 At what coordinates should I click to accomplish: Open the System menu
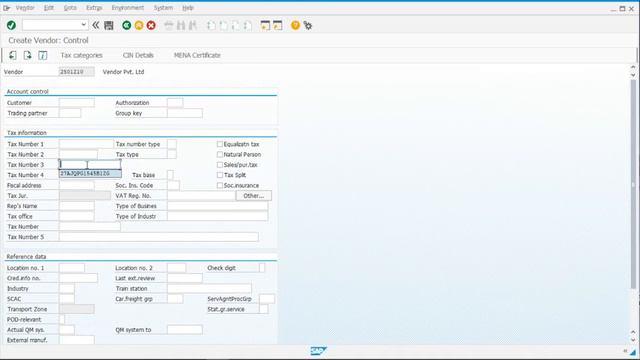(163, 8)
